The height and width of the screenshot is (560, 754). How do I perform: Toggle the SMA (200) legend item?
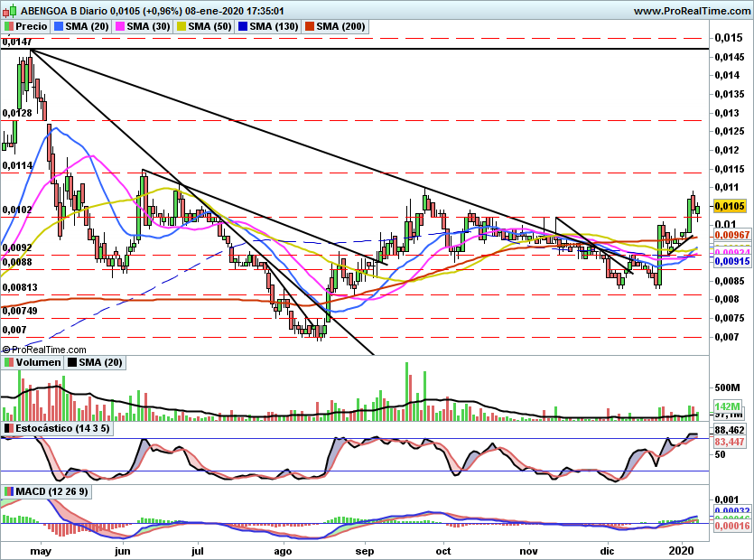tap(332, 27)
